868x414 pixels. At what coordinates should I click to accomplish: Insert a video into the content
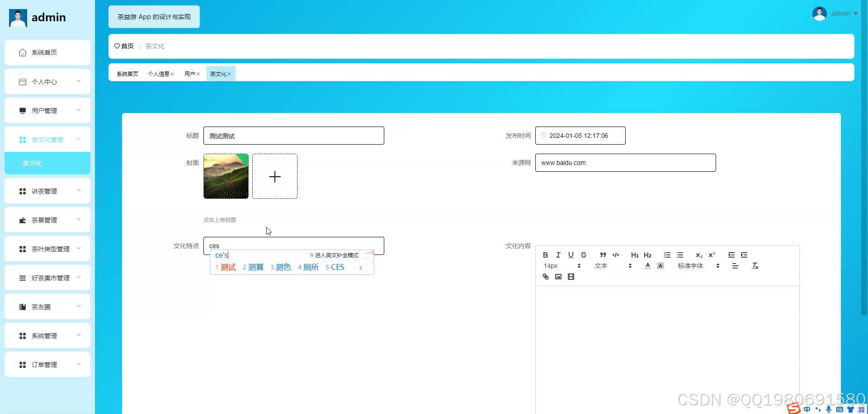[x=571, y=277]
